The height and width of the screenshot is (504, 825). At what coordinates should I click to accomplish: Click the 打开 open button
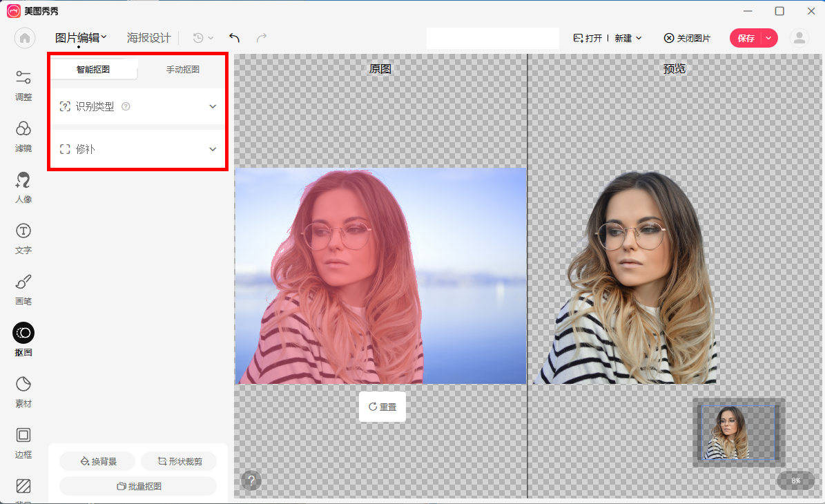click(588, 38)
